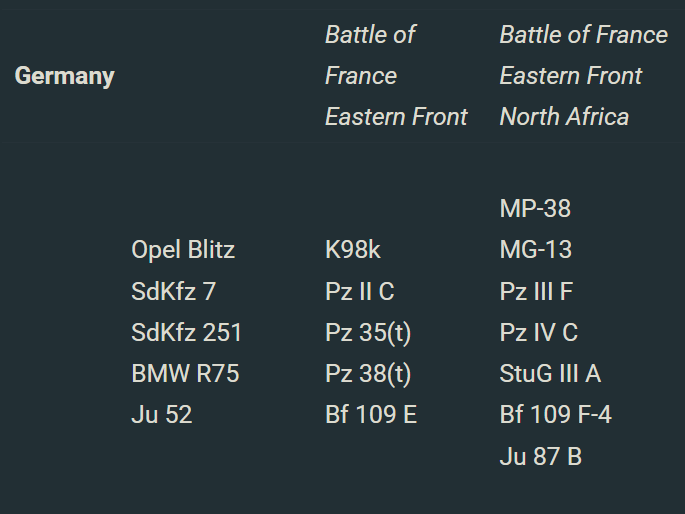Click Eastern Front in the middle column
Viewport: 685px width, 514px height.
(x=396, y=117)
